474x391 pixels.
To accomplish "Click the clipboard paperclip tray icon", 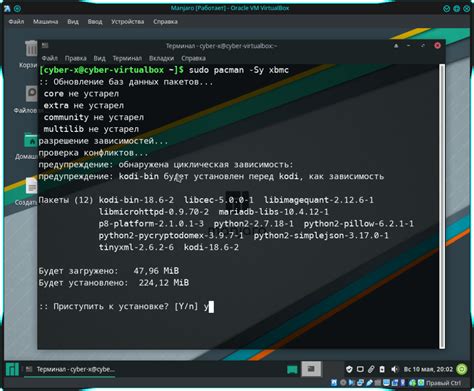I will point(371,369).
